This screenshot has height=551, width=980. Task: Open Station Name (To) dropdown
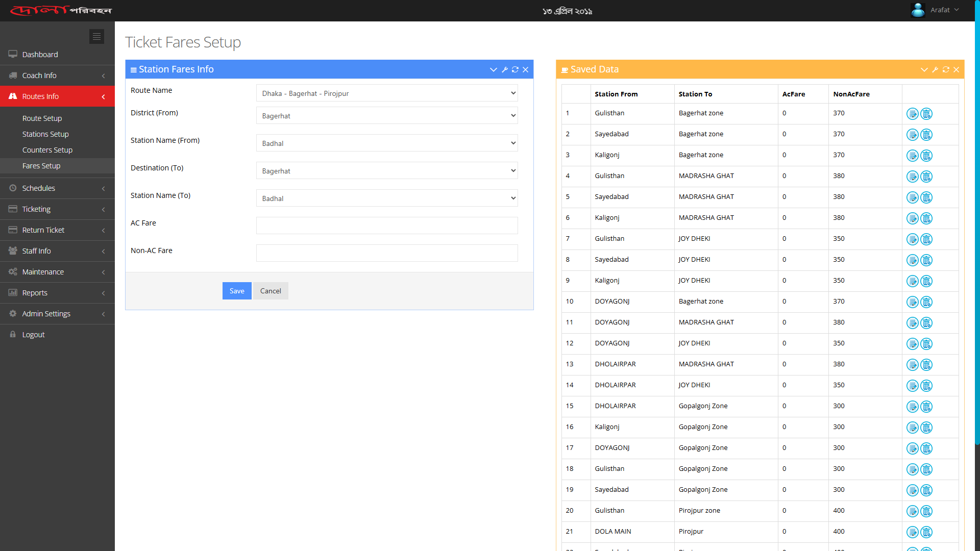click(x=386, y=198)
